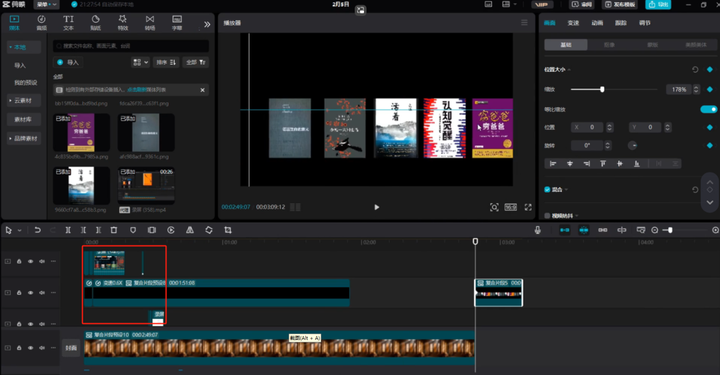The width and height of the screenshot is (720, 375).
Task: Align the clip to the bottom
Action: pyautogui.click(x=636, y=164)
